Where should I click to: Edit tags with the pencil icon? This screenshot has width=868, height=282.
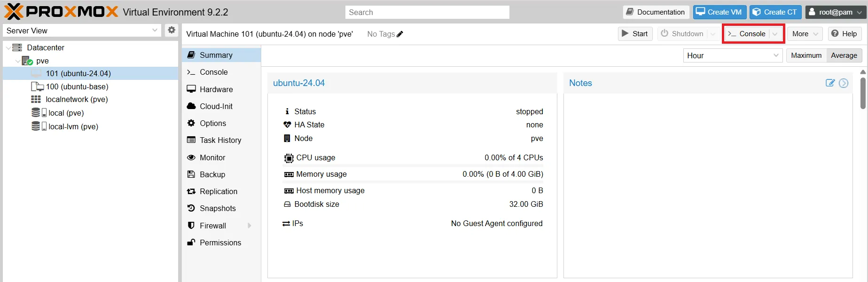point(400,34)
